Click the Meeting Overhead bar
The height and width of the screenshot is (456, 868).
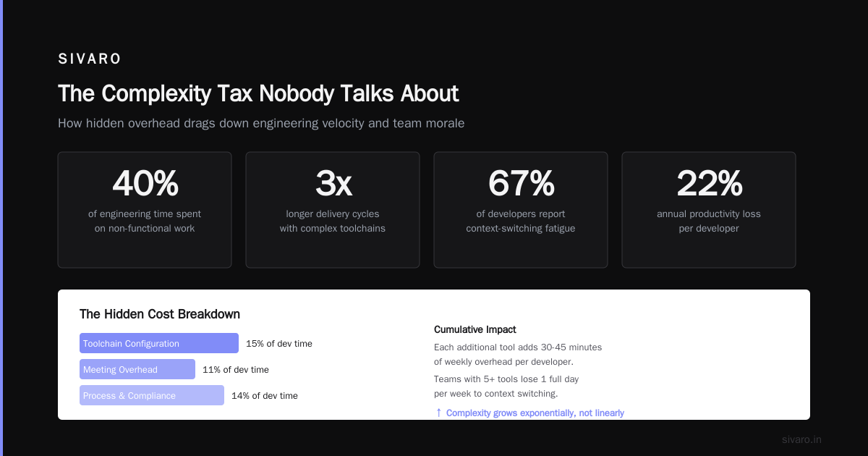pyautogui.click(x=137, y=369)
